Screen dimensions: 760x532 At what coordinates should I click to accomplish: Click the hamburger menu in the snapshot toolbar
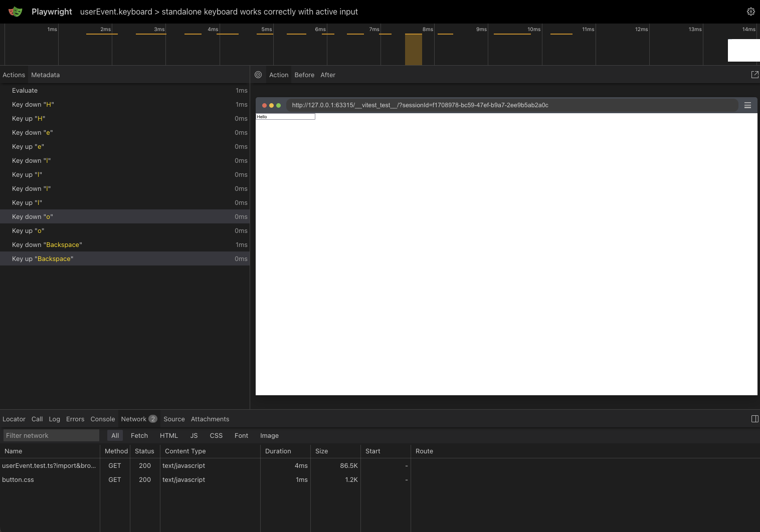click(x=747, y=105)
